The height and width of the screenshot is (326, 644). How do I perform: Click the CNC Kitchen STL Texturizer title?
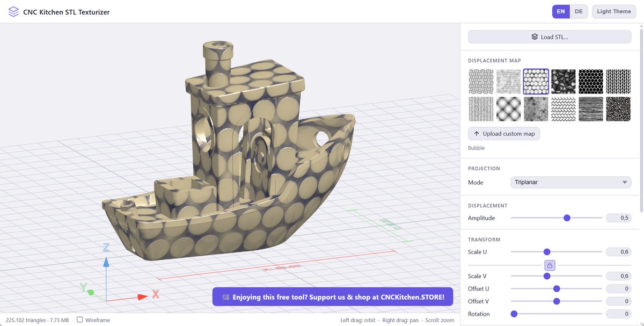click(67, 11)
